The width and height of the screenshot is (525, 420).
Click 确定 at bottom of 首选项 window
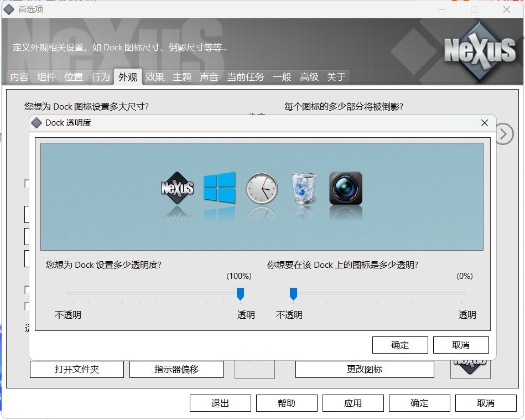(x=419, y=403)
